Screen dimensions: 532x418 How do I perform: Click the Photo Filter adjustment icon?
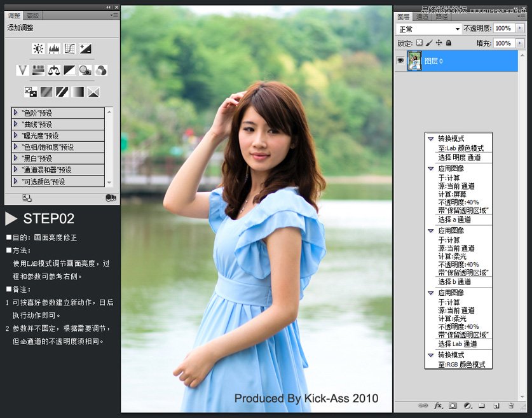85,70
